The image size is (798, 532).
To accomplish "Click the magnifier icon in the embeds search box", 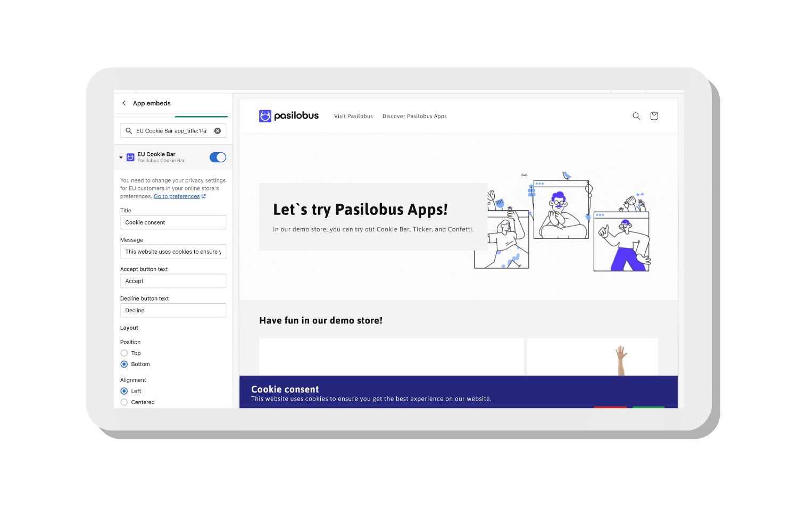I will (129, 131).
